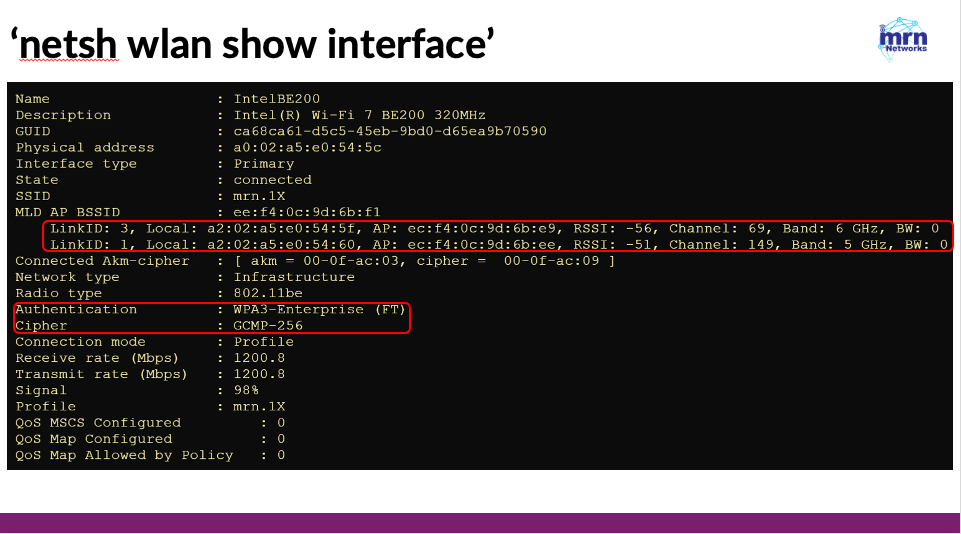Select the LinkID 1 5 GHz link line
The image size is (961, 534).
tap(499, 245)
